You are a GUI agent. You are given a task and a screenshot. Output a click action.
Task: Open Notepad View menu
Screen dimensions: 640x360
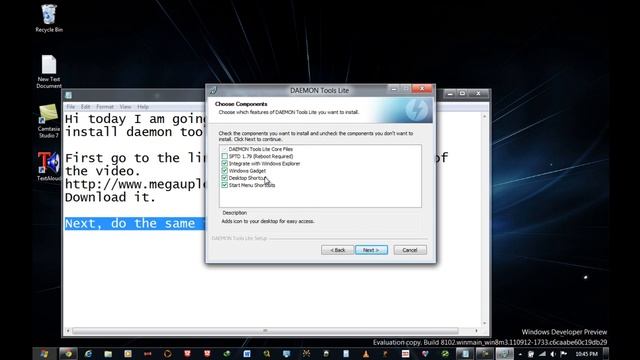tap(125, 107)
